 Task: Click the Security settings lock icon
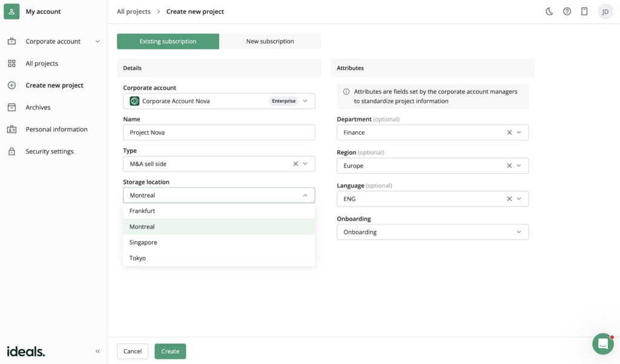tap(12, 151)
